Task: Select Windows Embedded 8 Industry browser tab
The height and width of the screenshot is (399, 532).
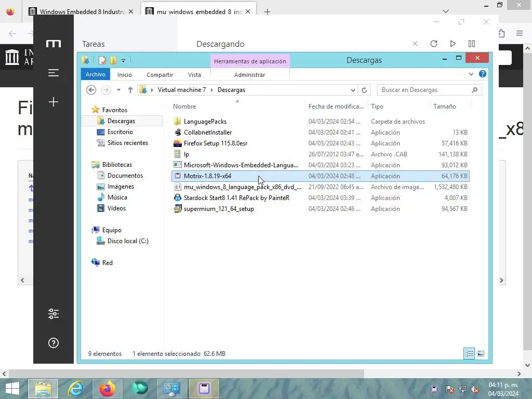Action: point(82,11)
